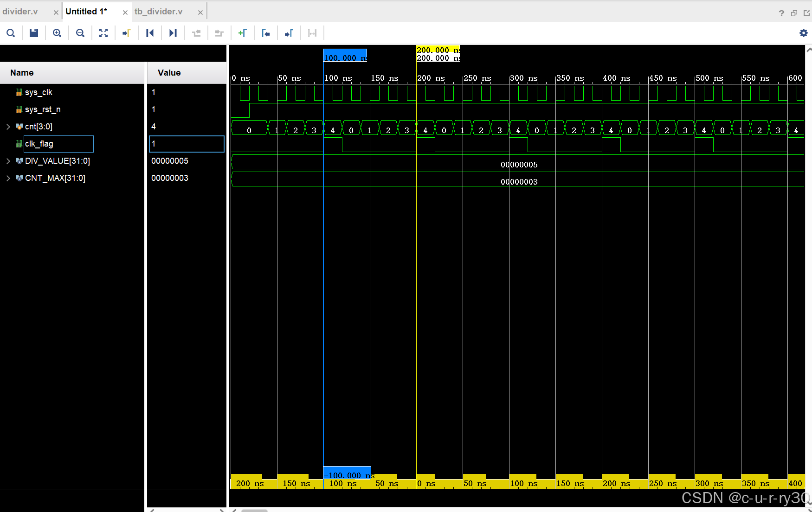Screen dimensions: 812x512
Task: Click the Search icon in waveform toolbar
Action: (11, 33)
